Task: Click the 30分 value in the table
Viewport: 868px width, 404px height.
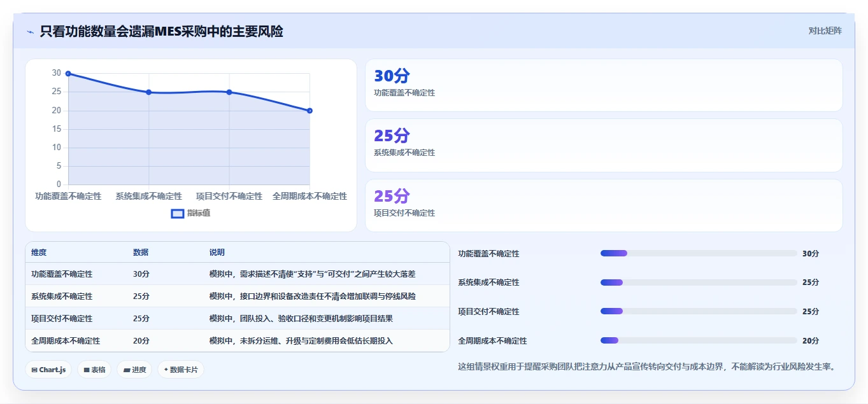Action: [141, 274]
